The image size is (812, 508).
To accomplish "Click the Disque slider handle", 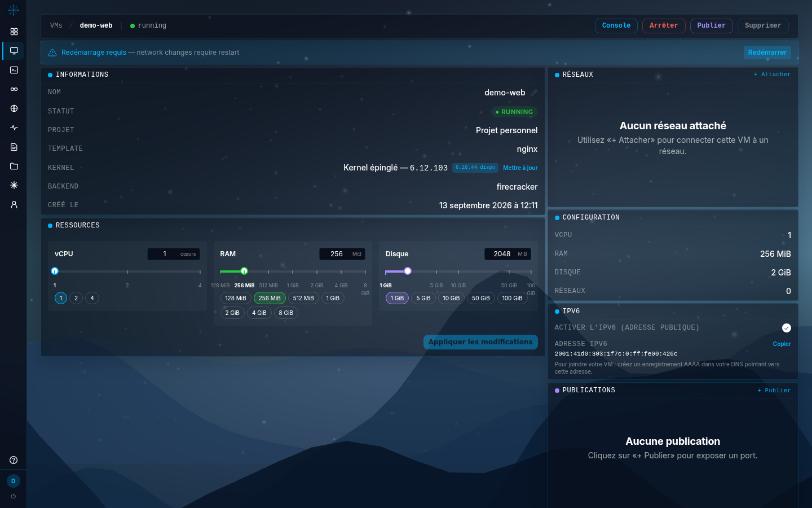I will coord(408,271).
